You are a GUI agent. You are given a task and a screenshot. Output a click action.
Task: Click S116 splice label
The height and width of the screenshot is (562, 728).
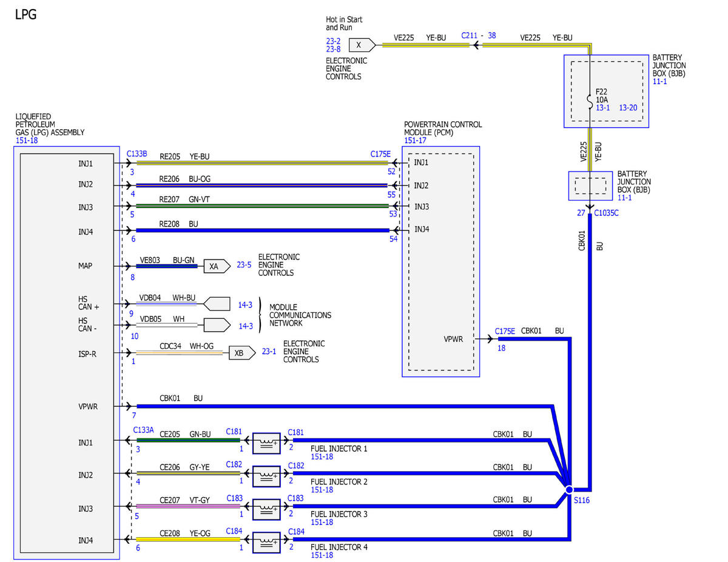pos(582,500)
